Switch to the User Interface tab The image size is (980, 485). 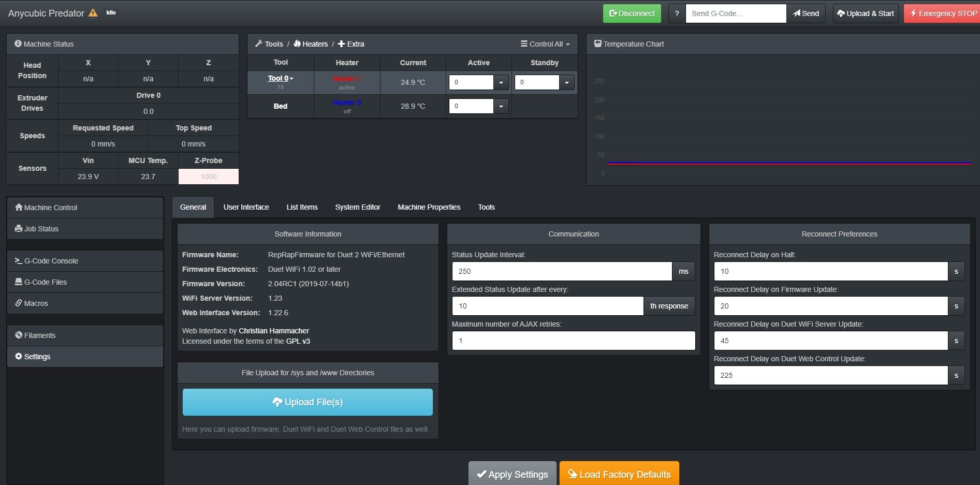246,207
